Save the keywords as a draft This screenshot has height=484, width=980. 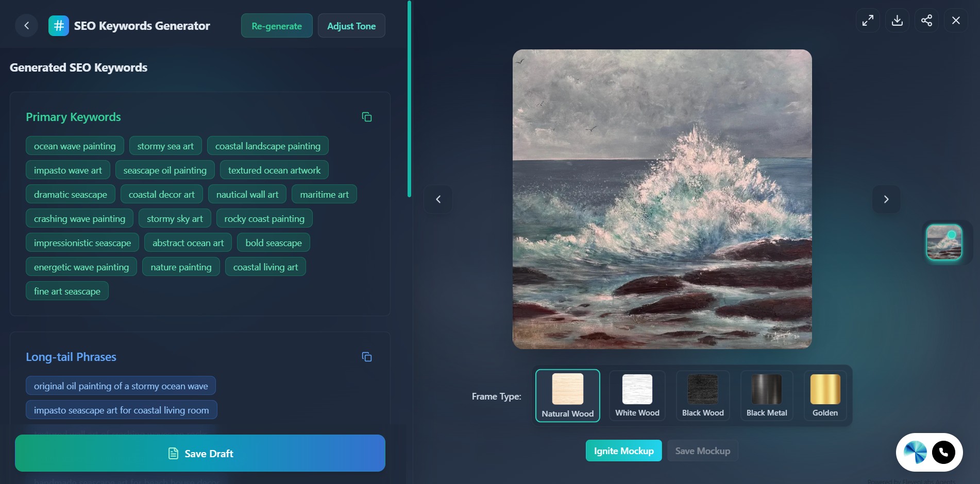point(200,453)
